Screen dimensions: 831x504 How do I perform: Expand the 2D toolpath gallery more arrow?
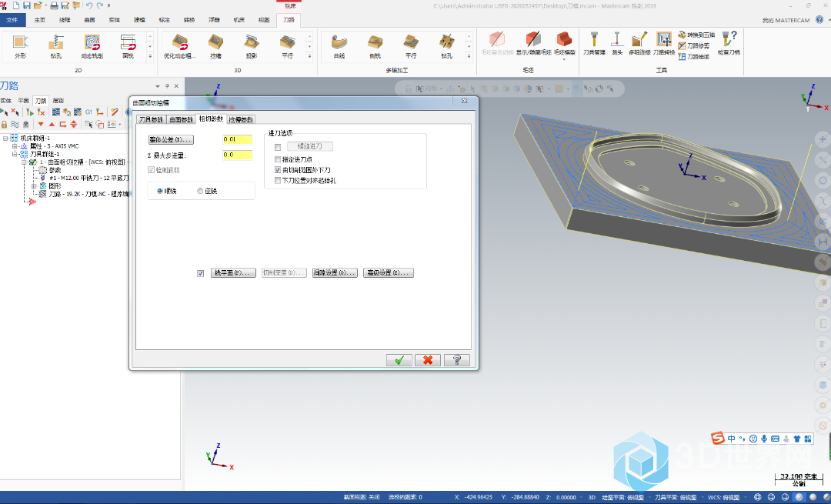tap(151, 56)
